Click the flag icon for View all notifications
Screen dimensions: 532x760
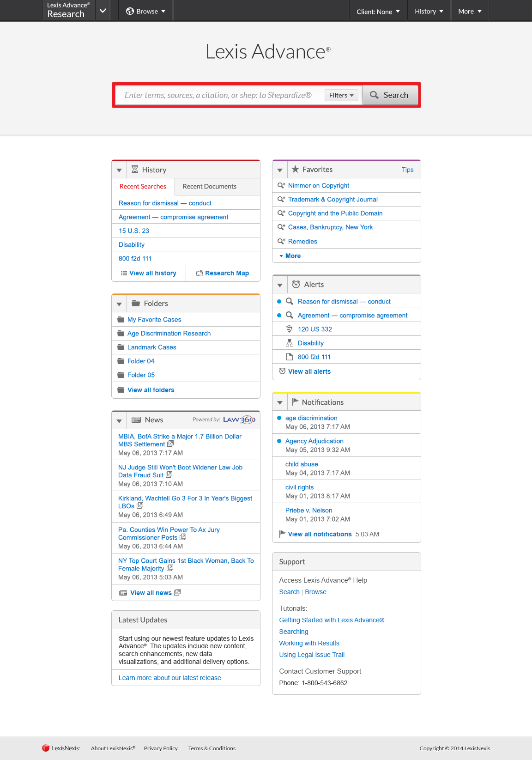[282, 534]
